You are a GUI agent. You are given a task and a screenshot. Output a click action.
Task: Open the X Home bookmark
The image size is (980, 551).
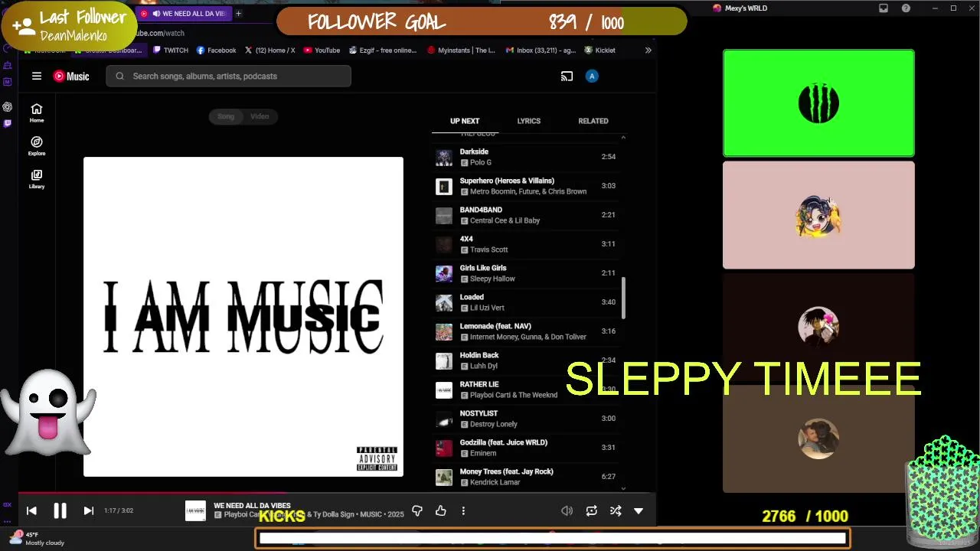pyautogui.click(x=269, y=51)
